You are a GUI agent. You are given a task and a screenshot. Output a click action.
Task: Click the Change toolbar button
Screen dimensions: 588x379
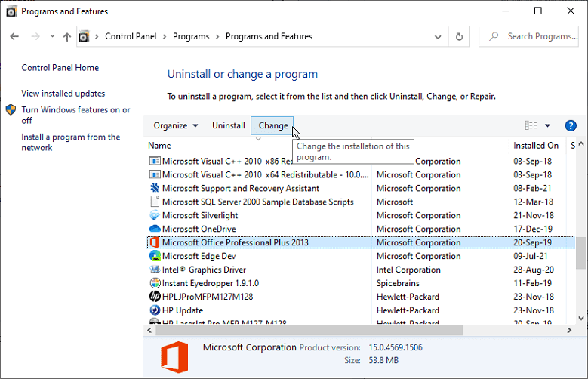tap(272, 126)
